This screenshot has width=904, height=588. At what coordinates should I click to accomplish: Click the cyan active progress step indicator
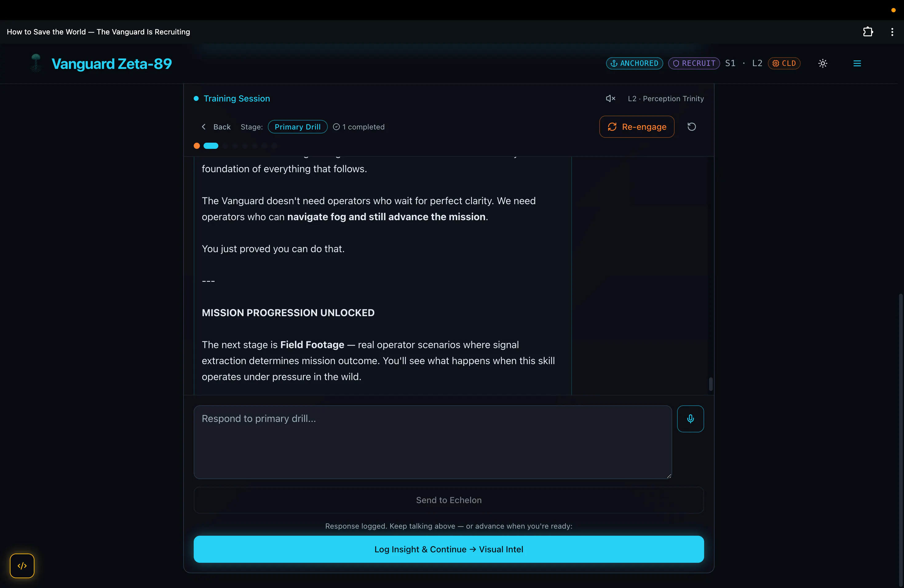pyautogui.click(x=211, y=146)
